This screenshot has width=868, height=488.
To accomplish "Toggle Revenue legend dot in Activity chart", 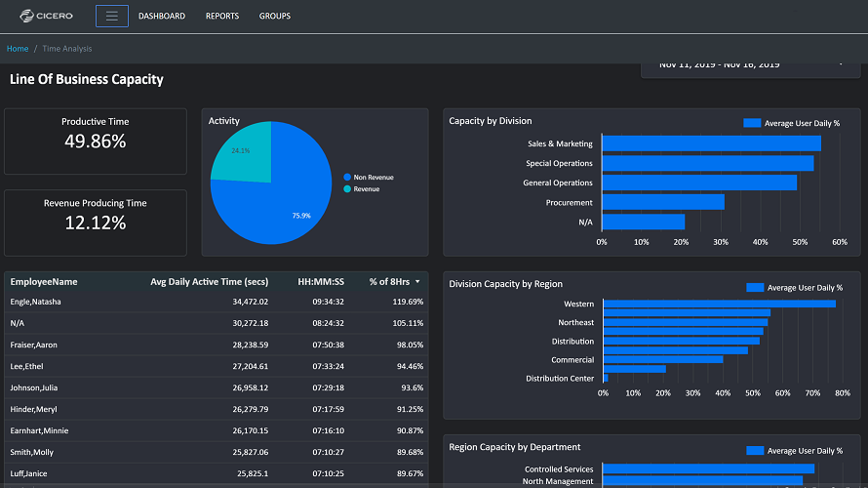I will coord(347,189).
